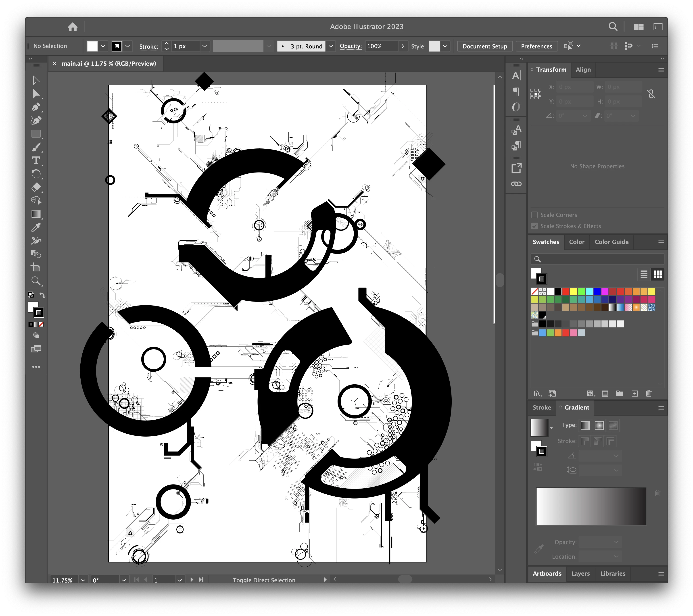The width and height of the screenshot is (693, 616).
Task: Delete swatch with trash icon
Action: pyautogui.click(x=649, y=393)
